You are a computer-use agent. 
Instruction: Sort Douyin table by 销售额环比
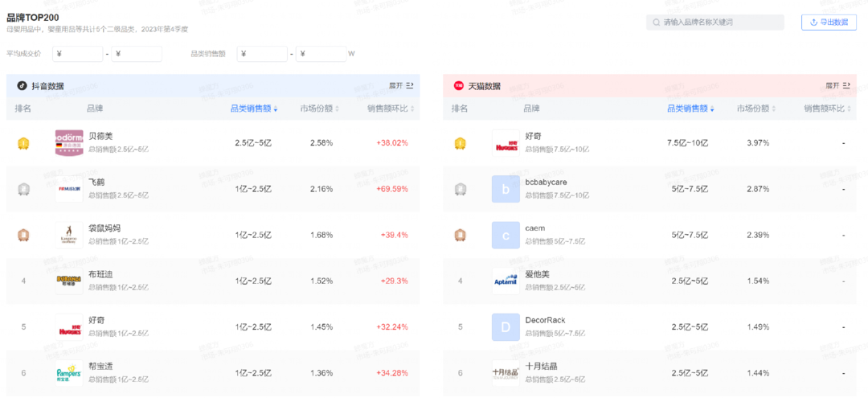coord(391,109)
